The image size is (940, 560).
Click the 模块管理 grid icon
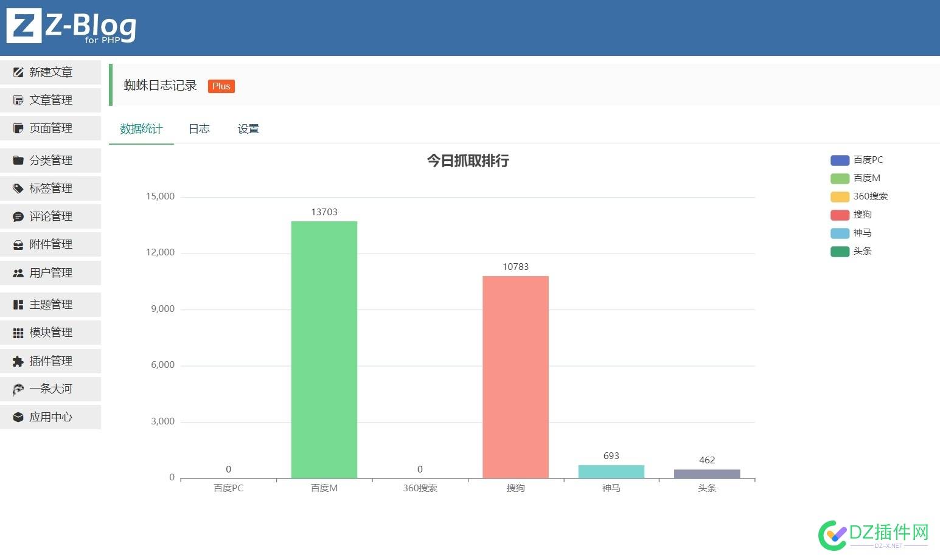tap(18, 333)
